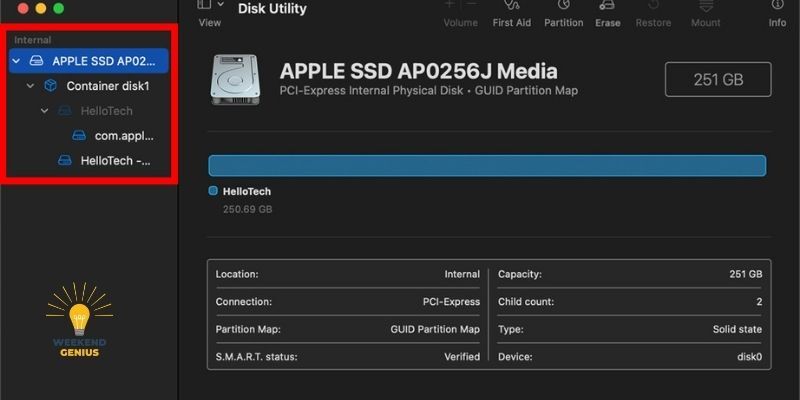This screenshot has width=800, height=400.
Task: Click the Internal sidebar section header
Action: pos(33,40)
